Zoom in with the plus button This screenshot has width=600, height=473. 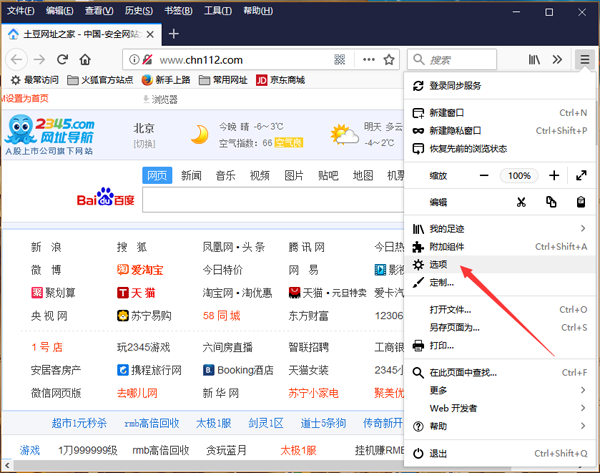pos(554,176)
